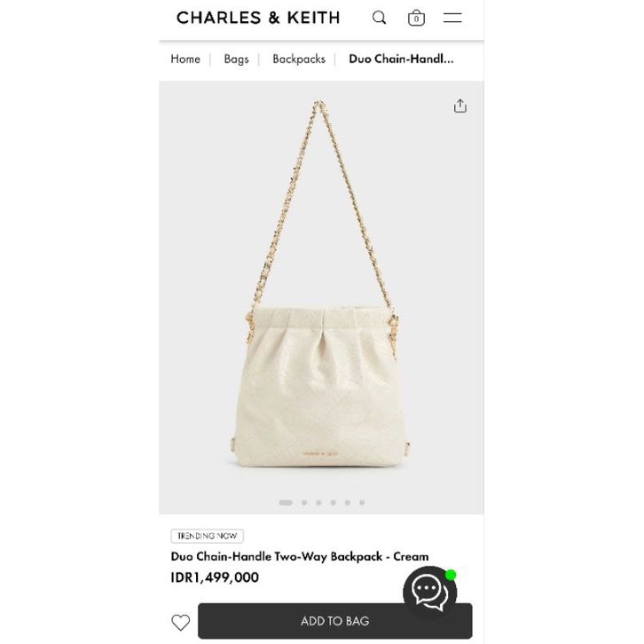The height and width of the screenshot is (644, 644).
Task: Click the Charles & Keith logo
Action: pyautogui.click(x=258, y=18)
